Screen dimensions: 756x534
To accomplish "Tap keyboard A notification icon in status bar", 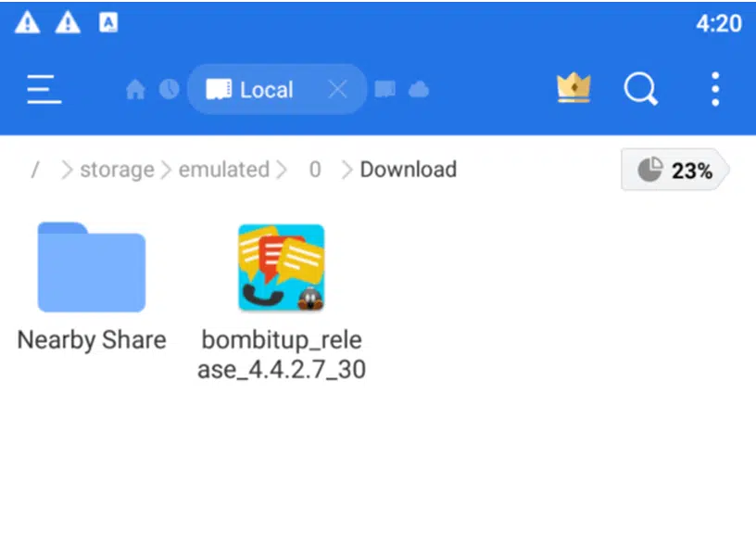I will tap(108, 22).
